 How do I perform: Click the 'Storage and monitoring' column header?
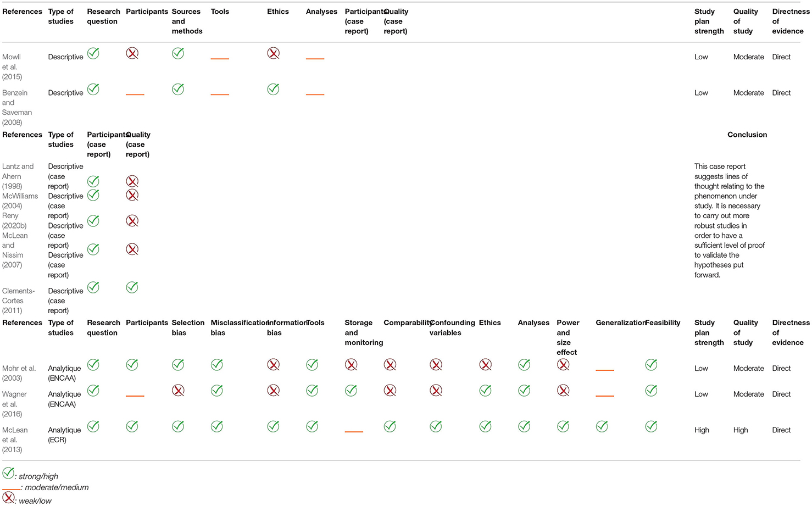pos(364,332)
